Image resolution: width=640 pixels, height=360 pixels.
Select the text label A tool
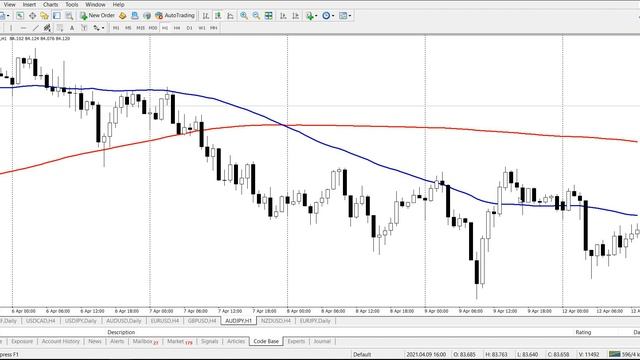click(72, 28)
